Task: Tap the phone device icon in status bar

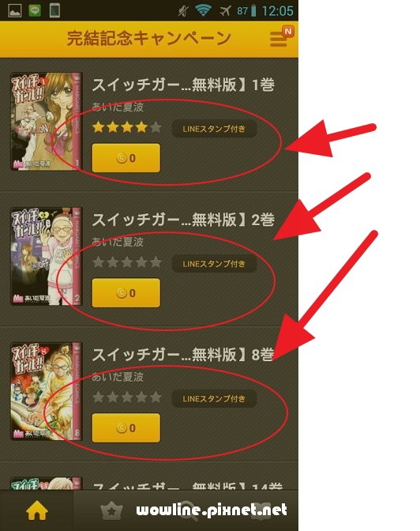Action: click(x=54, y=10)
